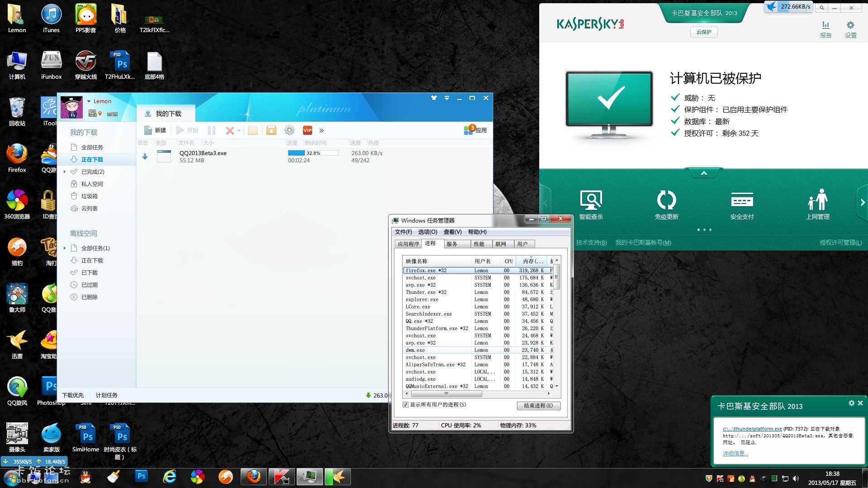Expand the 已完成(2) tree item
This screenshot has width=868, height=488.
click(x=64, y=172)
